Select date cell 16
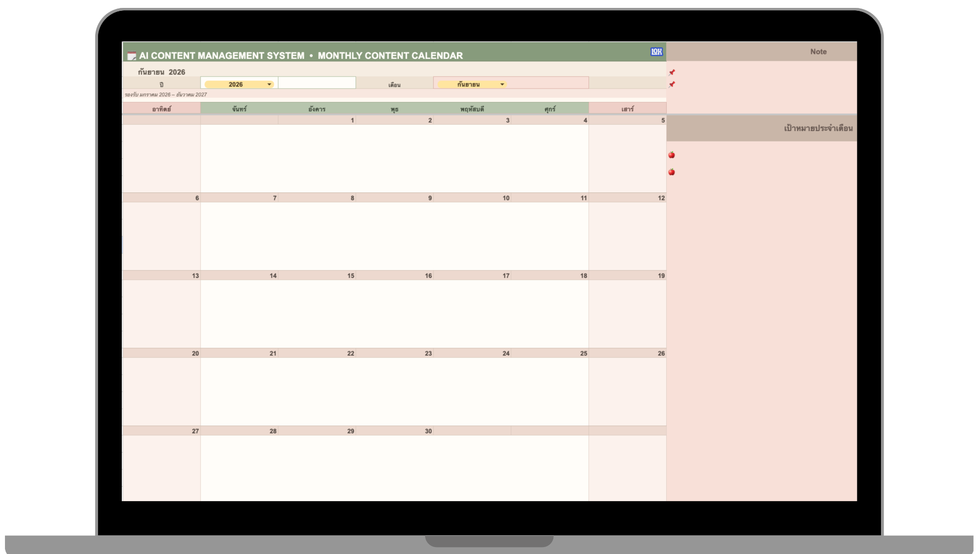This screenshot has width=980, height=554. click(x=394, y=276)
